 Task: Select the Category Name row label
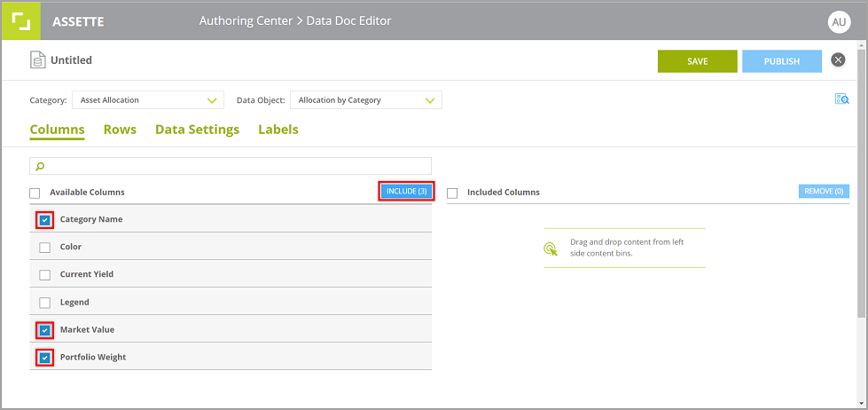(91, 219)
